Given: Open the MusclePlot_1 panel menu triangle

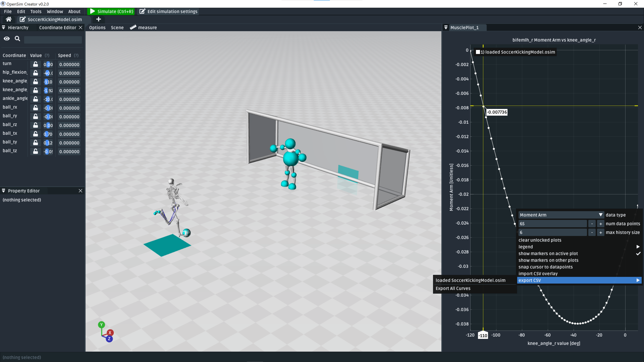Looking at the screenshot, I should tap(446, 27).
